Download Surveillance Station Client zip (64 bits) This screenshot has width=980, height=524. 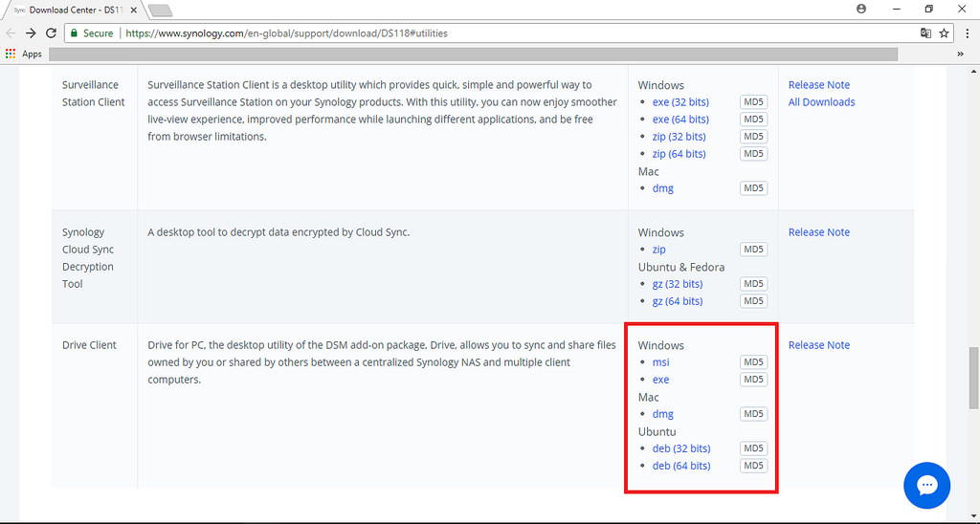(679, 154)
